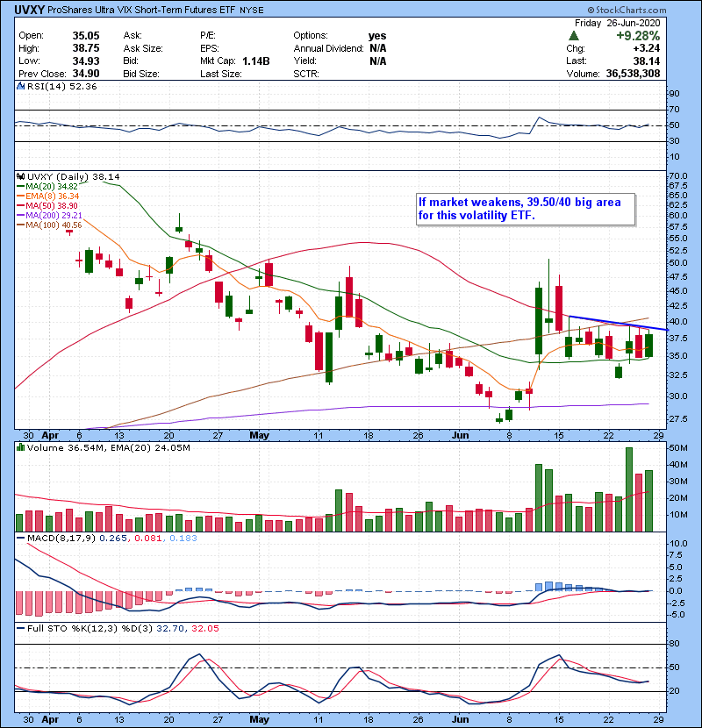This screenshot has height=728, width=702.
Task: Click the MA(100) 40.56 legend entry
Action: (49, 225)
